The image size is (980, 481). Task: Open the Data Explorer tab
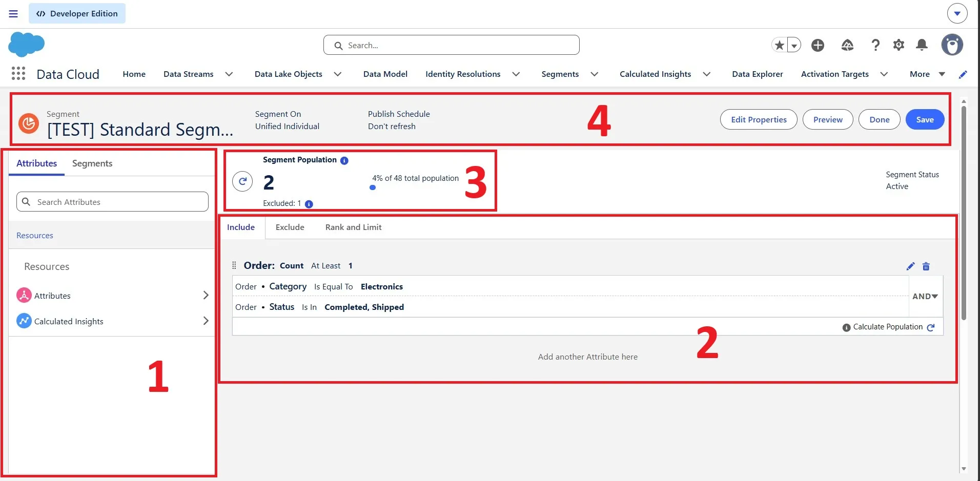pos(758,74)
